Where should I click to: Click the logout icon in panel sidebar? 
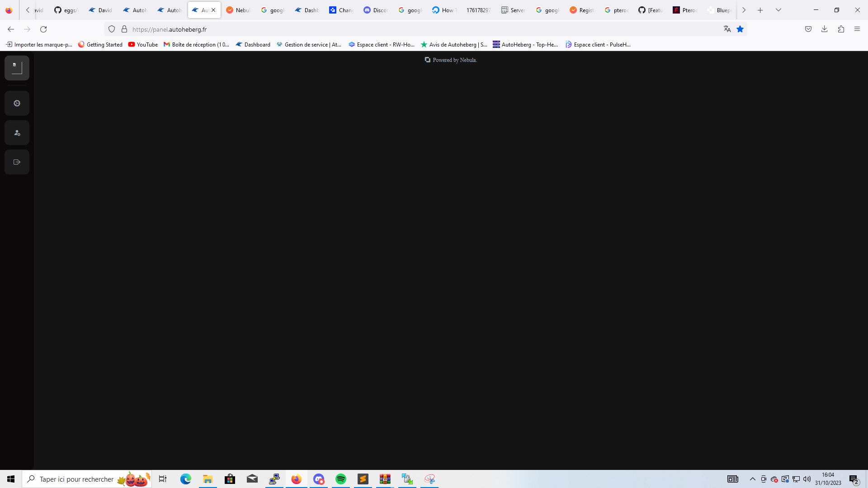point(17,162)
